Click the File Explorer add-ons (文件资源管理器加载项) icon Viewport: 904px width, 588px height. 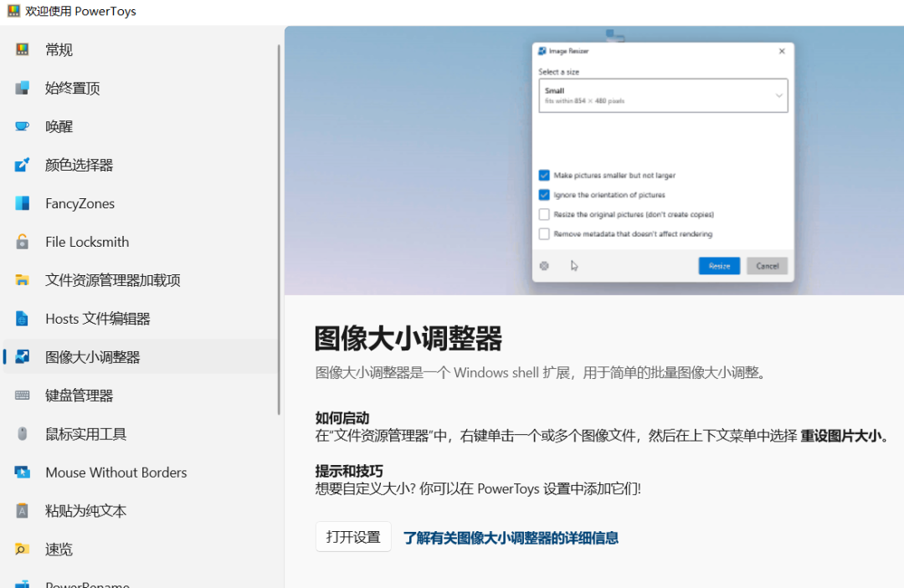[x=22, y=280]
